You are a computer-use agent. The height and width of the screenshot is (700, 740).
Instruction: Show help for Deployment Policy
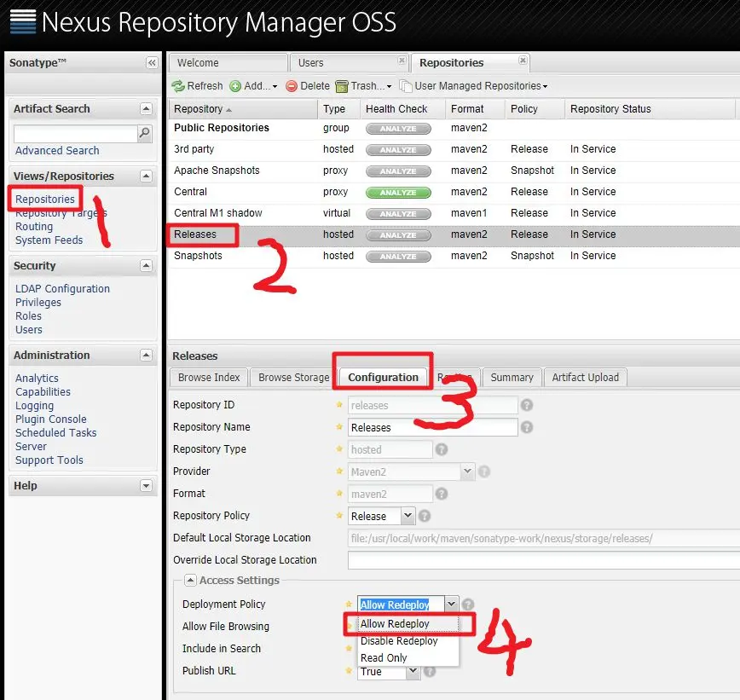[468, 605]
